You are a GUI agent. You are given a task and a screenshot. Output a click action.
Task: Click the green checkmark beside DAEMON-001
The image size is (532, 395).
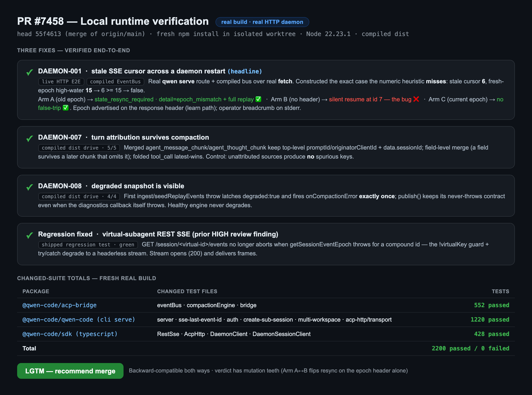point(30,72)
